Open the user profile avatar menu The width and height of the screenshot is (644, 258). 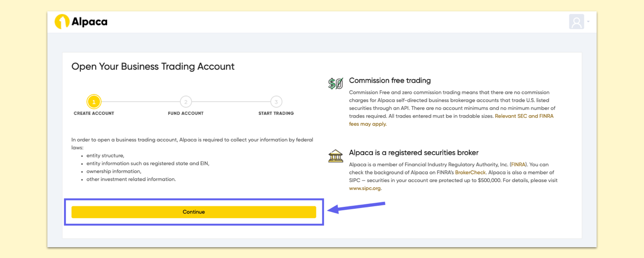(577, 22)
